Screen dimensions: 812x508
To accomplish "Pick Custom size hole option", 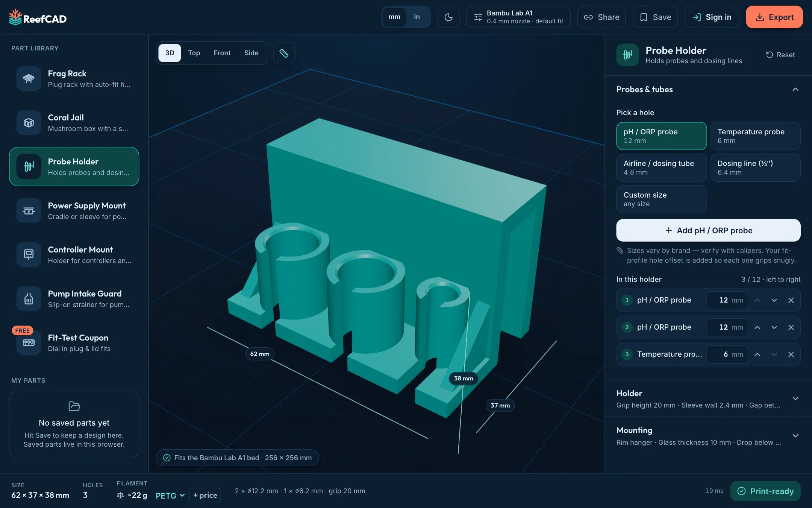I will 661,199.
